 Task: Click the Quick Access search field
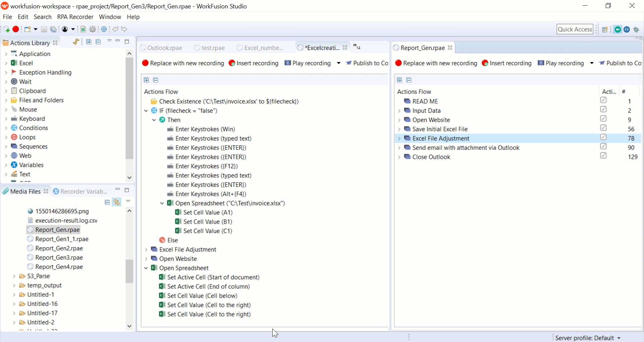575,29
